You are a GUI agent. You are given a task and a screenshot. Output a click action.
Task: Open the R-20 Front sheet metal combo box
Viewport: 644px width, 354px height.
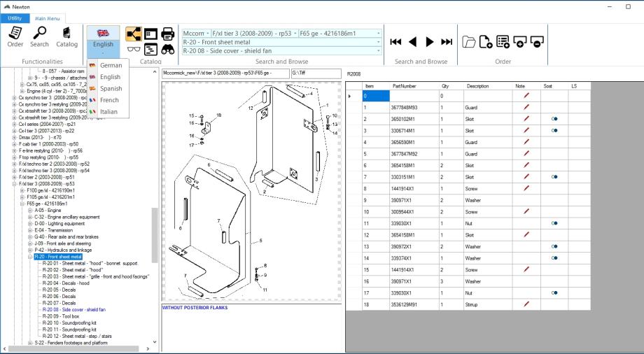coord(281,42)
